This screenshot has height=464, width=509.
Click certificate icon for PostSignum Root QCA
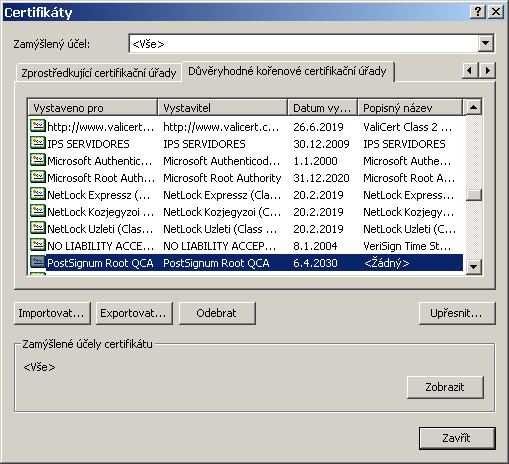click(x=38, y=262)
